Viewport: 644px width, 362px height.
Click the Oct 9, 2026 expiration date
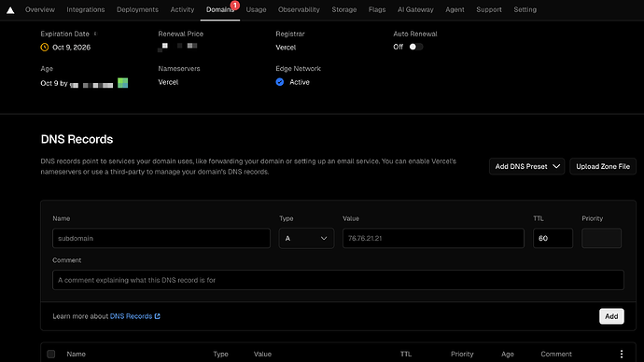coord(72,48)
